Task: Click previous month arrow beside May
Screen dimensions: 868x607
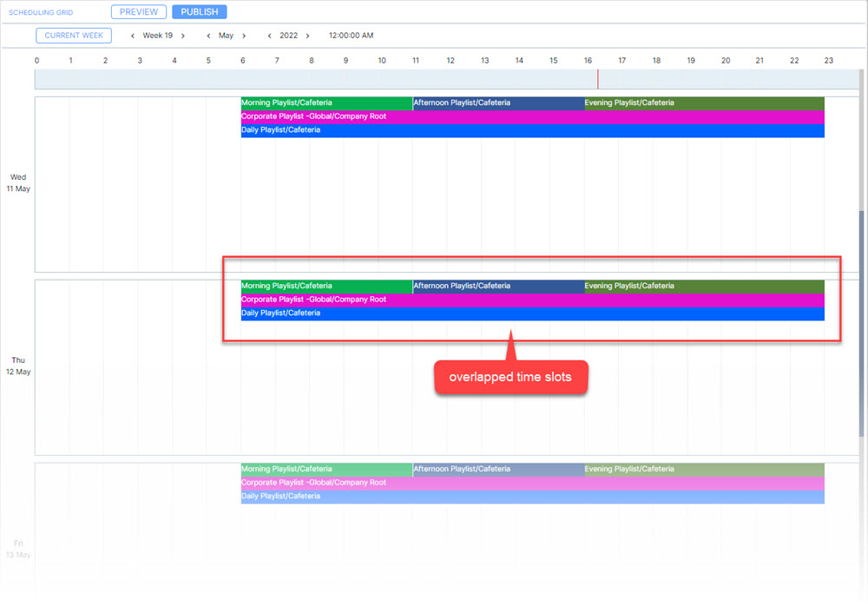Action: [208, 36]
